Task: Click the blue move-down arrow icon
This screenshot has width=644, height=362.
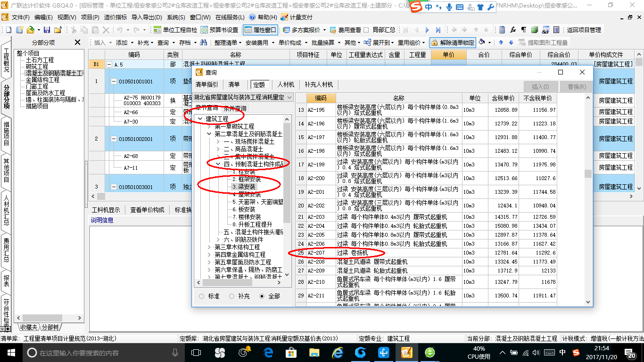Action: coord(510,42)
